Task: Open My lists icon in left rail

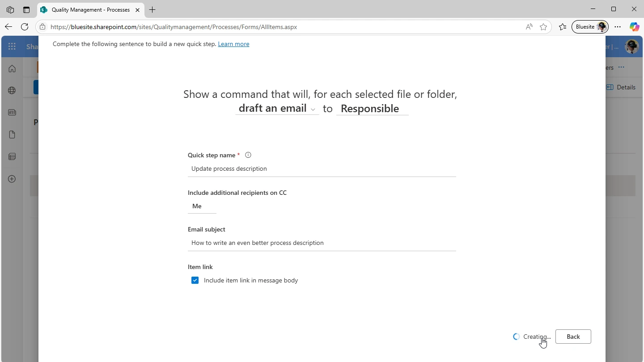Action: point(12,156)
